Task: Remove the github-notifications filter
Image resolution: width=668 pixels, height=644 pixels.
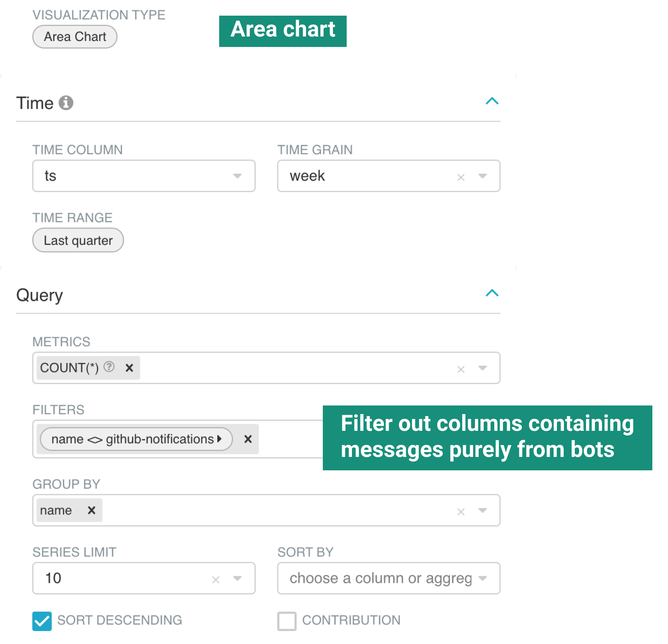Action: (x=248, y=439)
